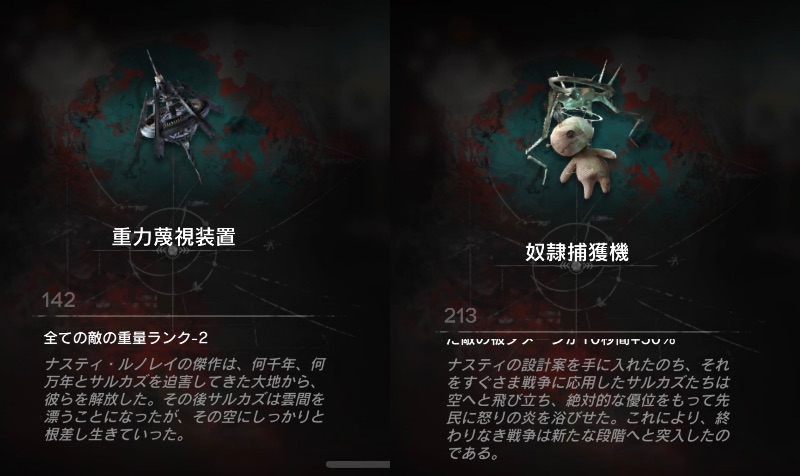Tap the home indicator bar at the bottom
Screen dimensions: 800x476
[358, 464]
